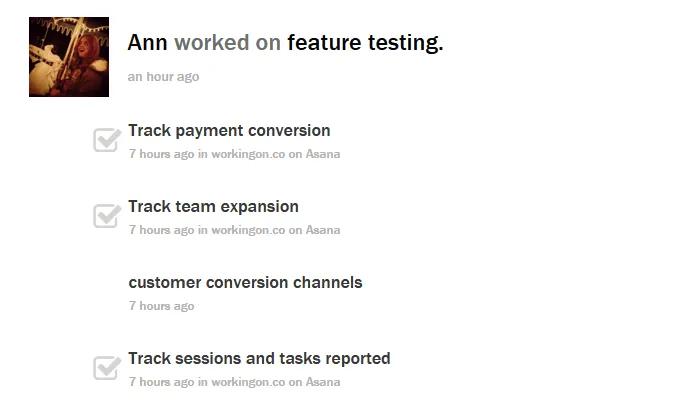Screen dimensions: 700x400
Task: Click workingon.co under Track team expansion
Action: click(248, 230)
